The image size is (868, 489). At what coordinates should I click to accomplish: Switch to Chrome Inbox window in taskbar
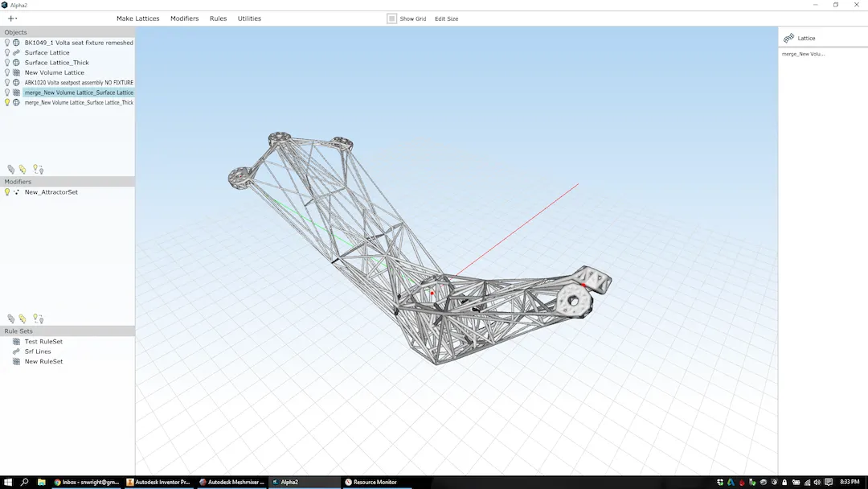point(86,482)
